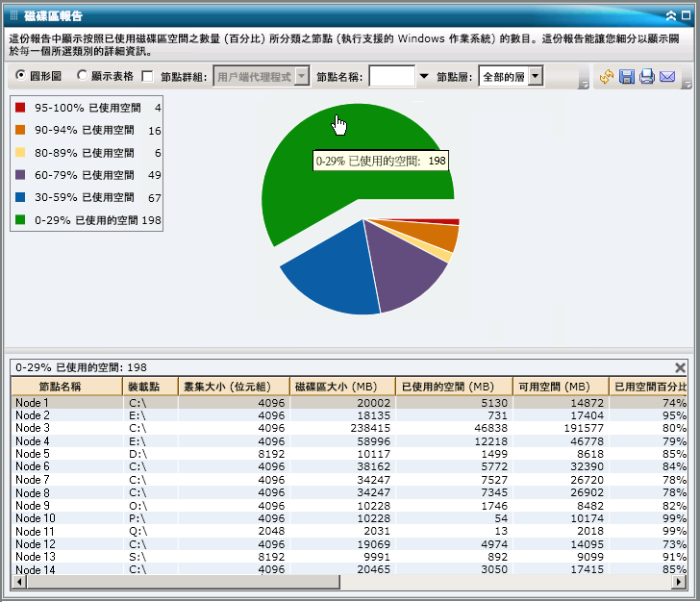Screen dimensions: 700x602
Task: Click the 節點名稱 text input field
Action: click(x=391, y=76)
